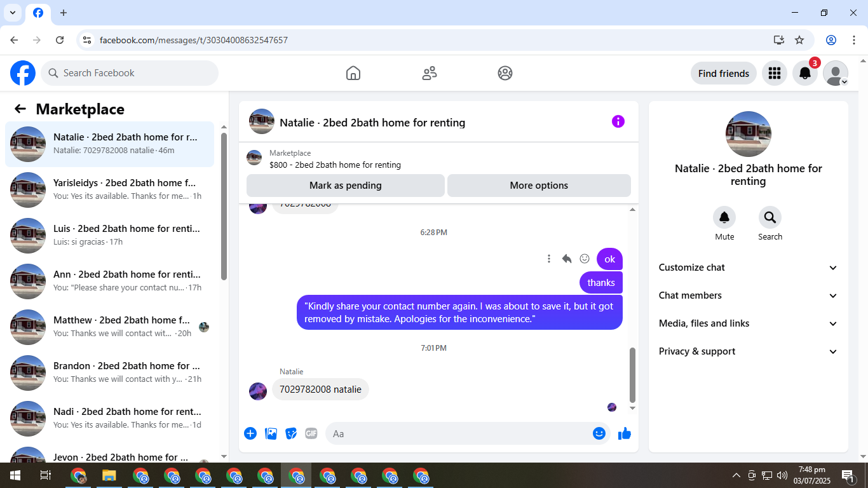Open conversation information icon
Screen dimensions: 868x488
coord(618,121)
